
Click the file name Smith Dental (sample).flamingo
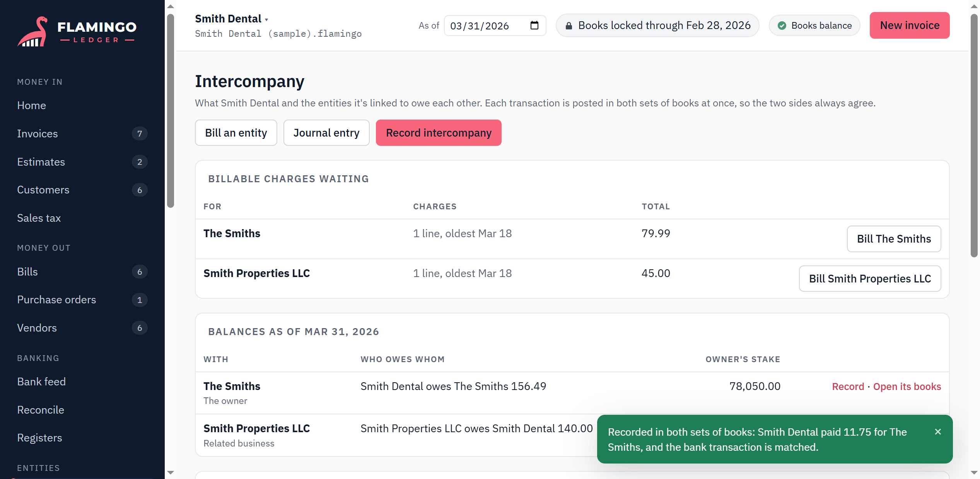pyautogui.click(x=278, y=34)
